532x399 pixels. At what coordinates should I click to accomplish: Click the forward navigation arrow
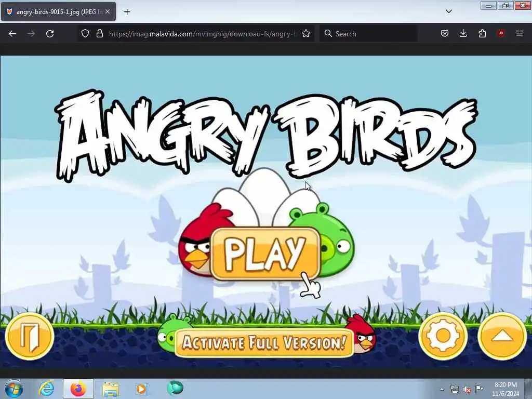(31, 34)
